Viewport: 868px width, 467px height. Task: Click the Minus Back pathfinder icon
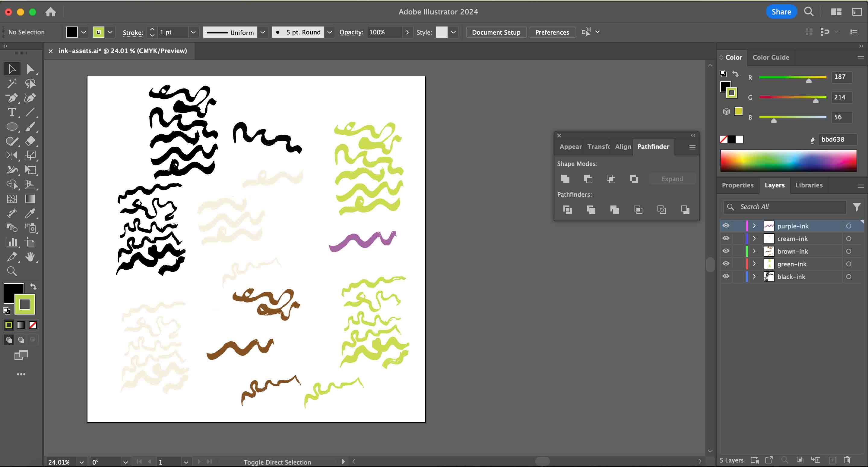[x=685, y=210]
